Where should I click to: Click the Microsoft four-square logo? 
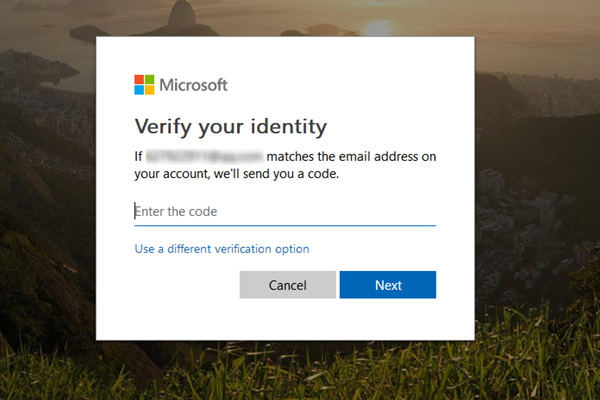coord(144,85)
